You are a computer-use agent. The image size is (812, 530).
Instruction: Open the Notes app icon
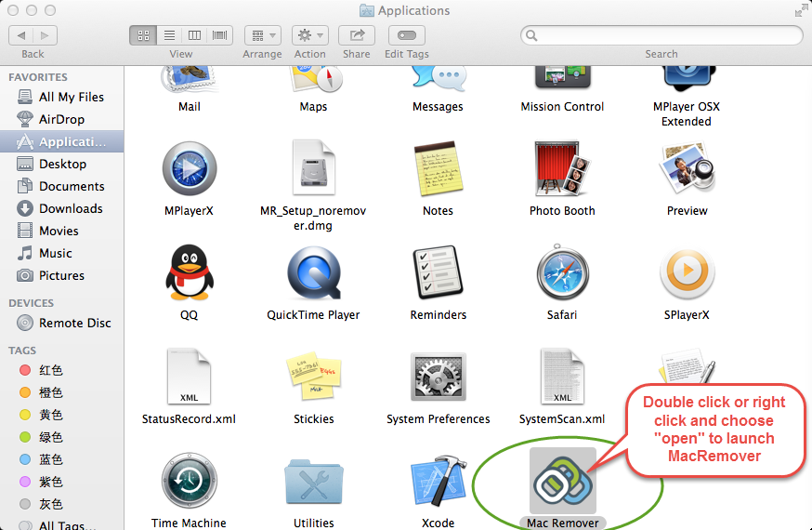439,168
